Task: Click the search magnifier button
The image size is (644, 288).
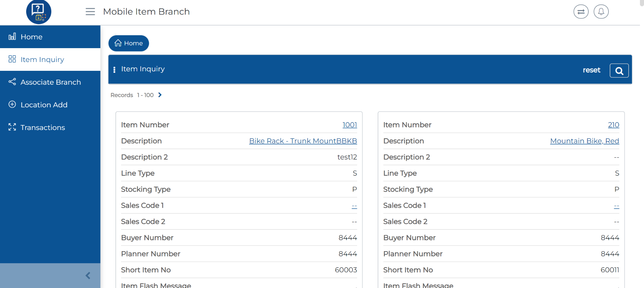Action: [x=619, y=71]
